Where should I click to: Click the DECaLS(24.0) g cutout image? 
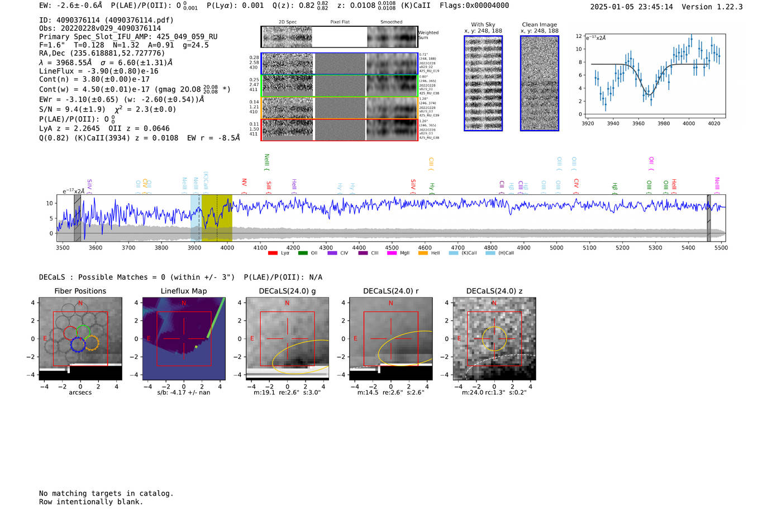pyautogui.click(x=287, y=338)
